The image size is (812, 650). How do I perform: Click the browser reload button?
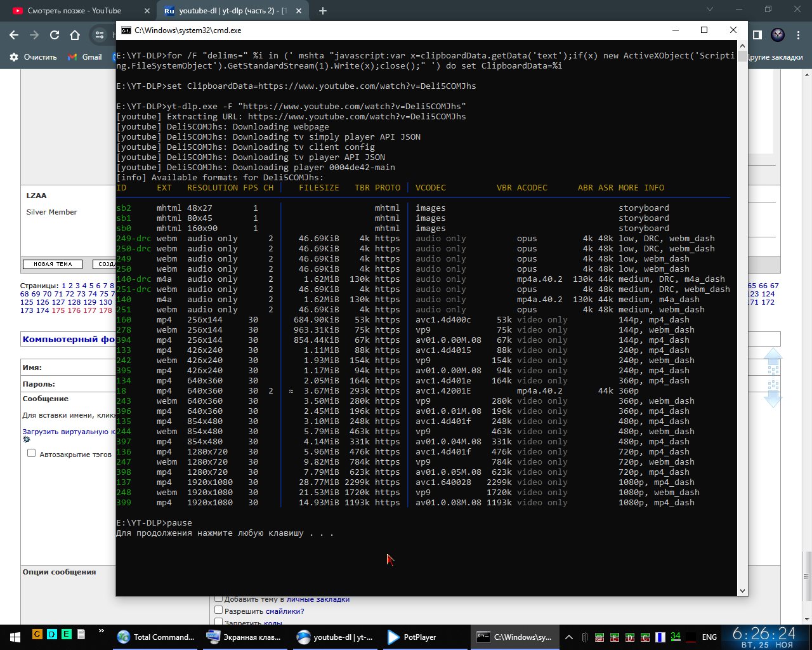[55, 35]
